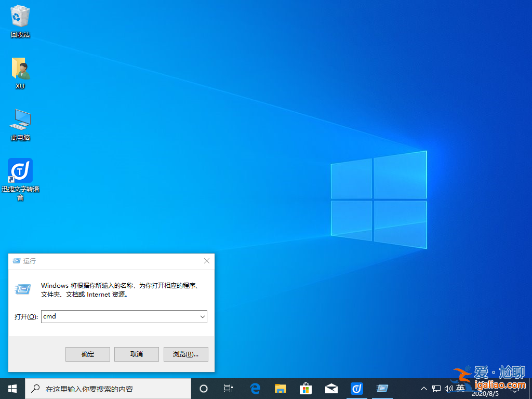Open the Run command history dropdown
Screen dimensions: 532x399
click(x=203, y=316)
